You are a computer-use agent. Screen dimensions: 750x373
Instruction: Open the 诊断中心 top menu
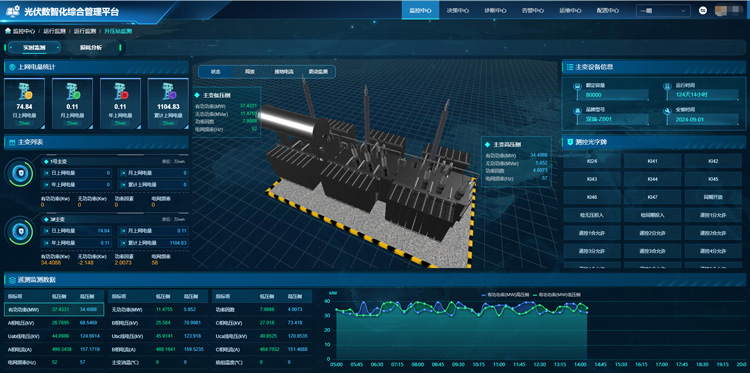tap(495, 11)
